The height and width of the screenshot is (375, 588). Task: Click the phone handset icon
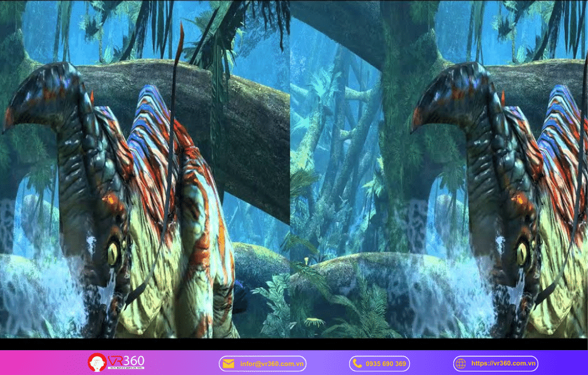[x=357, y=363]
